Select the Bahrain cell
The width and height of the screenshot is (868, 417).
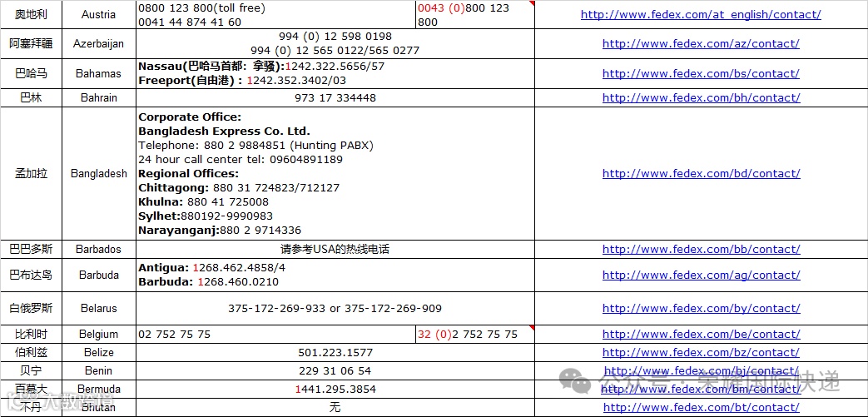click(98, 98)
